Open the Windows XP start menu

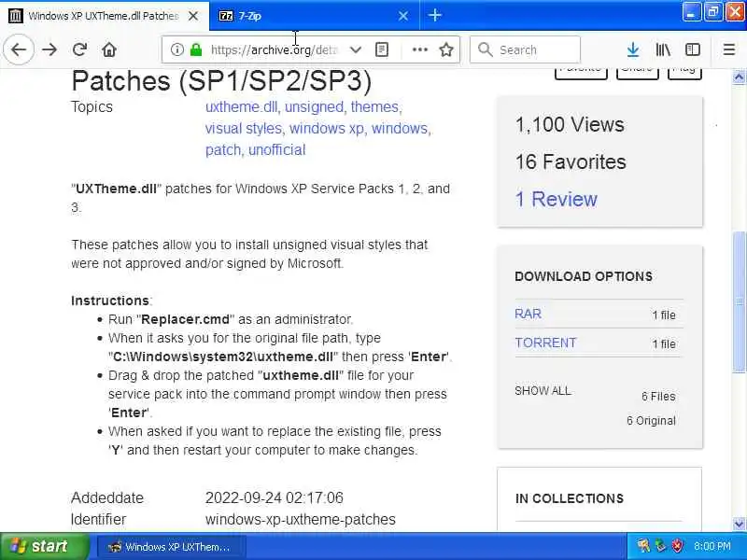click(x=45, y=546)
